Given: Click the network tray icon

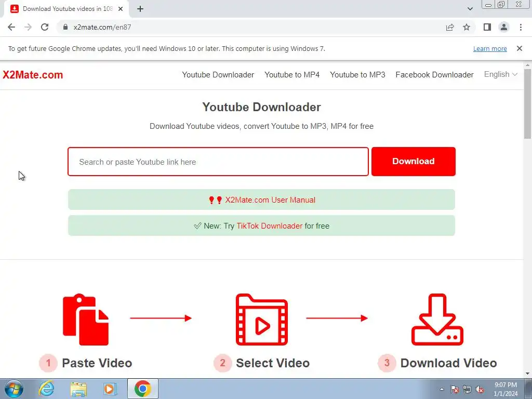Looking at the screenshot, I should point(467,389).
